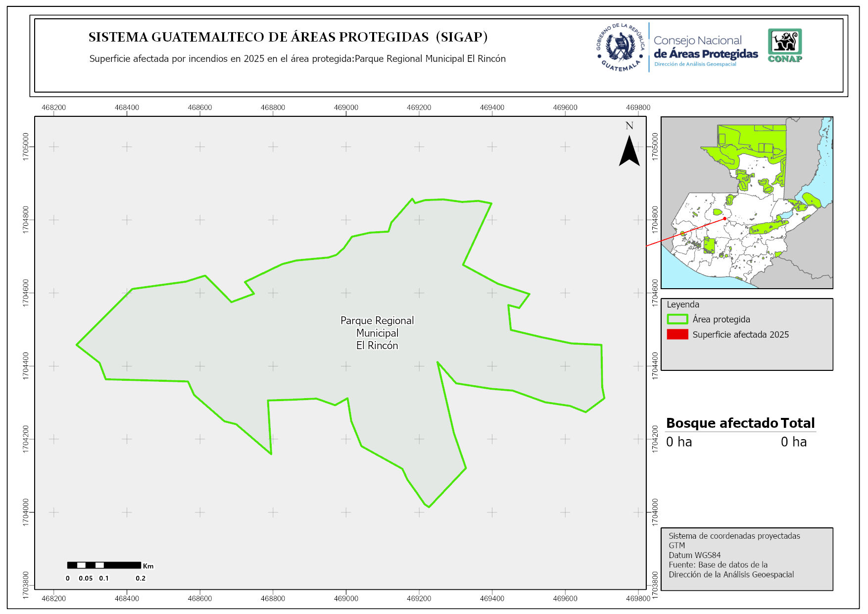868x614 pixels.
Task: Click the Leyenda legend title
Action: tap(682, 305)
